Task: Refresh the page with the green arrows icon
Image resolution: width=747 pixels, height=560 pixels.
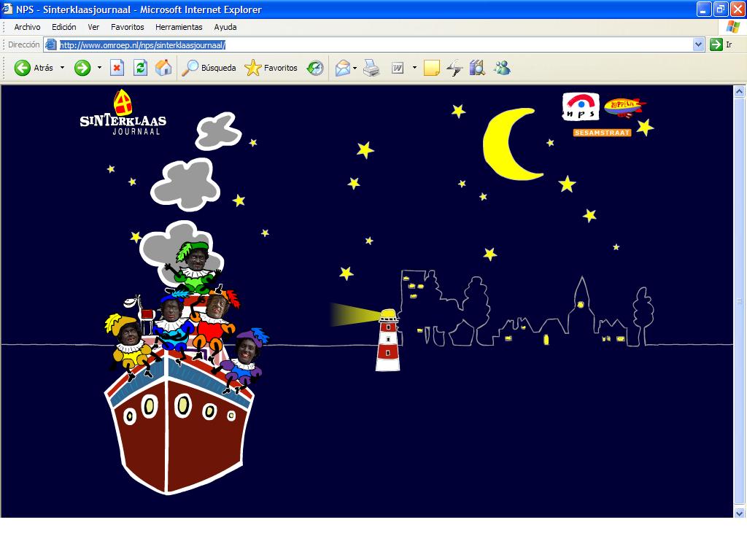Action: tap(140, 68)
